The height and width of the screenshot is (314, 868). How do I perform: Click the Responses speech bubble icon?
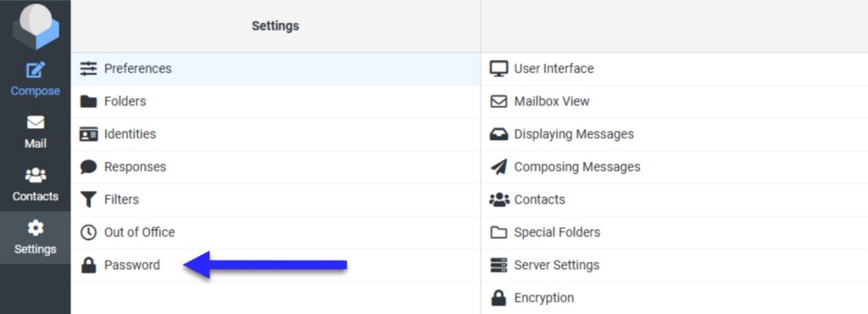(x=88, y=166)
